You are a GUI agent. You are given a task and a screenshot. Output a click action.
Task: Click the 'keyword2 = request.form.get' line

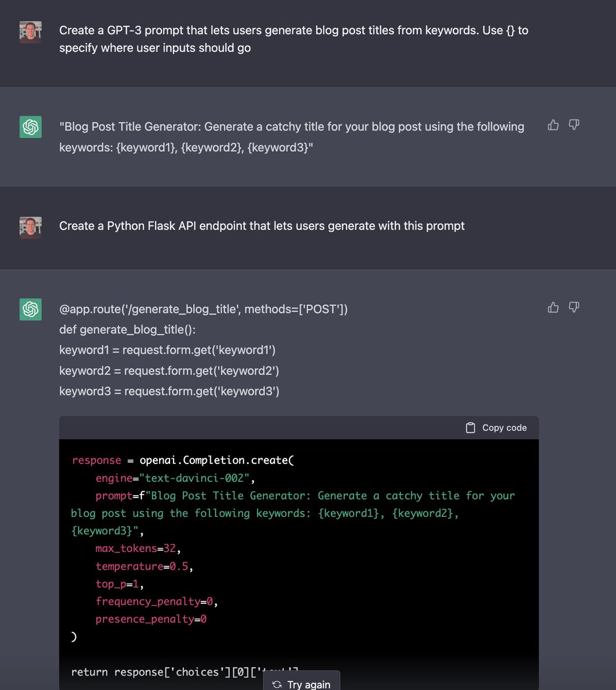[169, 371]
